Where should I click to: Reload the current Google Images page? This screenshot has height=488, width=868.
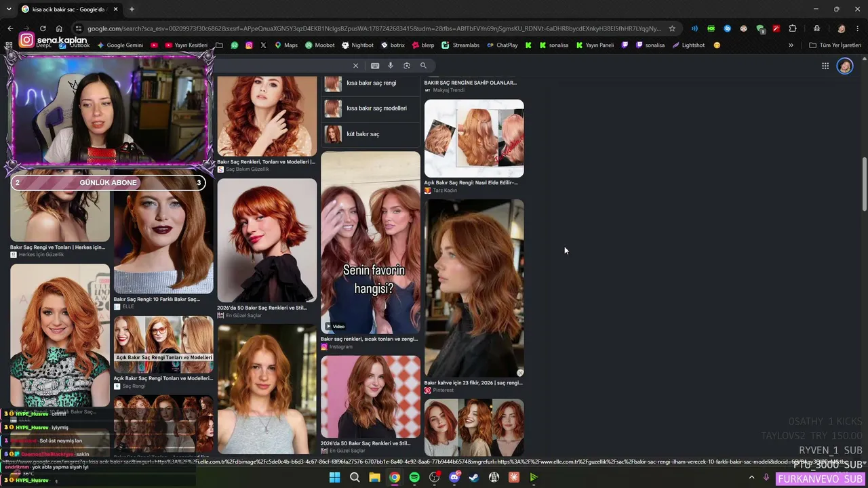tap(43, 28)
